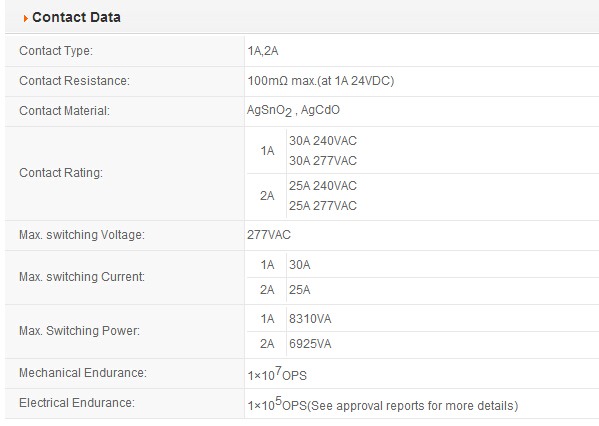
Task: Select the 100mΩ max resistance value
Action: [x=321, y=81]
